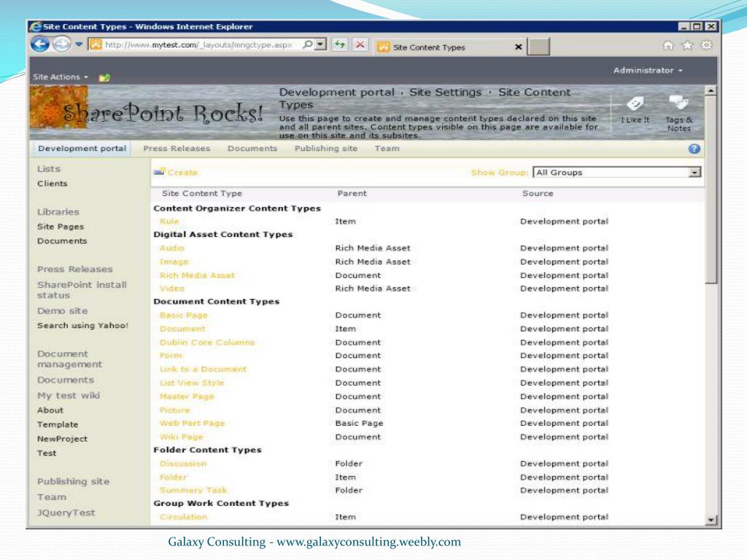
Task: Open the Wiki Page content type
Action: click(x=181, y=437)
